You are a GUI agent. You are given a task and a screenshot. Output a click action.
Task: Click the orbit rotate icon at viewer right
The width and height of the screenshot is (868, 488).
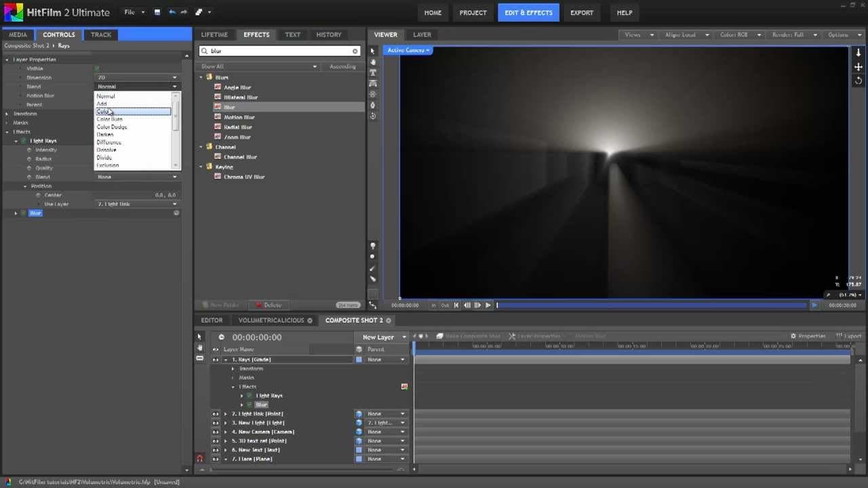(859, 81)
